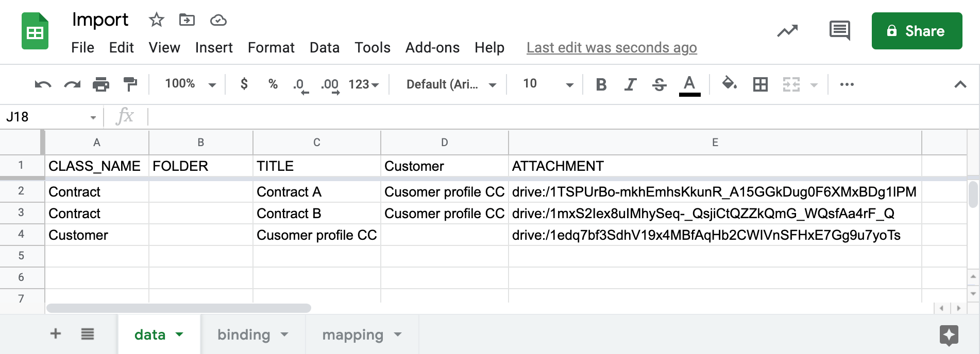Open the Format menu
This screenshot has width=980, height=354.
tap(271, 48)
